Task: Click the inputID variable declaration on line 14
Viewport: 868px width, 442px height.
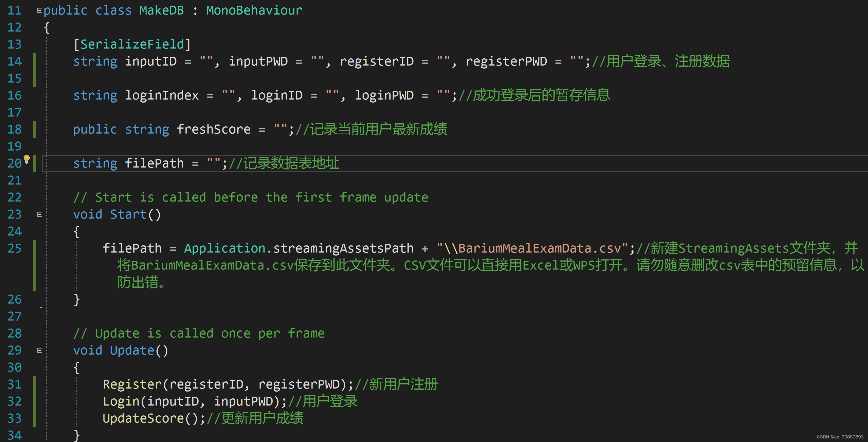Action: [151, 61]
